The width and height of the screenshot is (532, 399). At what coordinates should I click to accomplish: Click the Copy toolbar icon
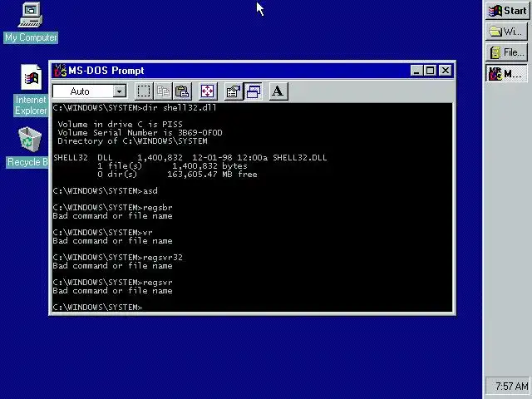click(163, 91)
